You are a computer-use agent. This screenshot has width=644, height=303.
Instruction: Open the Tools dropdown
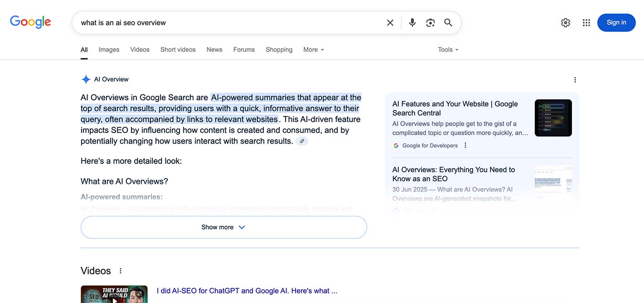click(x=448, y=49)
